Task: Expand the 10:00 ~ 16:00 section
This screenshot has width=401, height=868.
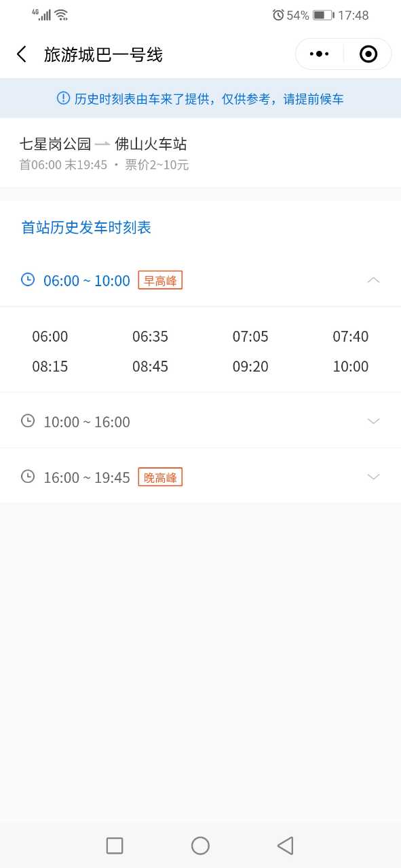Action: (x=373, y=421)
